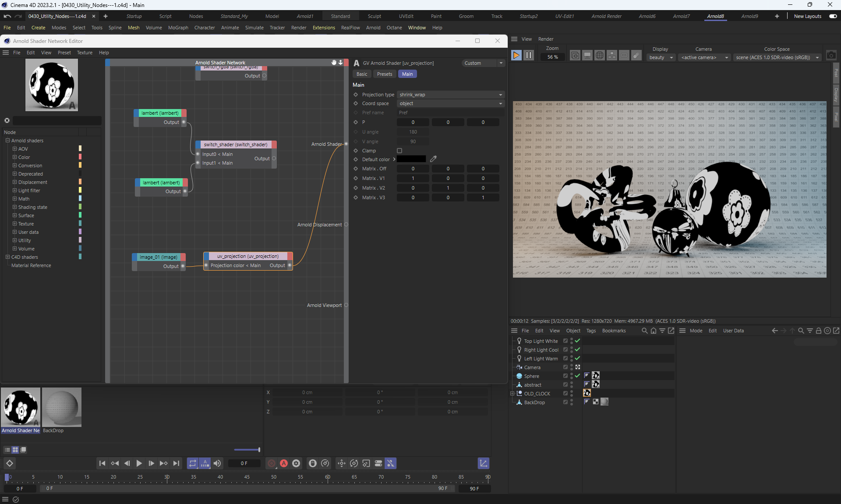Enable the Clamp checkbox

(x=399, y=151)
